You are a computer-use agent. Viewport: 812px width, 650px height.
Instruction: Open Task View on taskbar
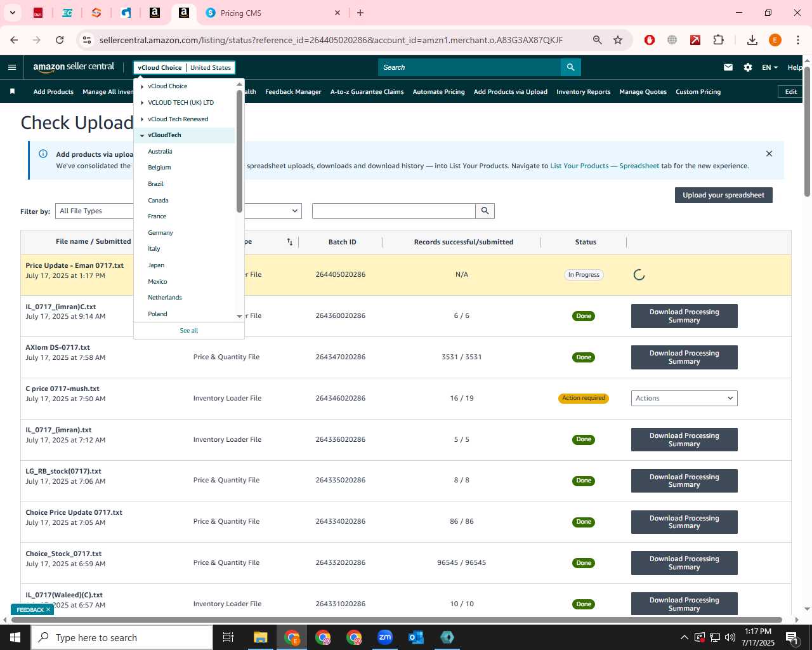(x=228, y=637)
